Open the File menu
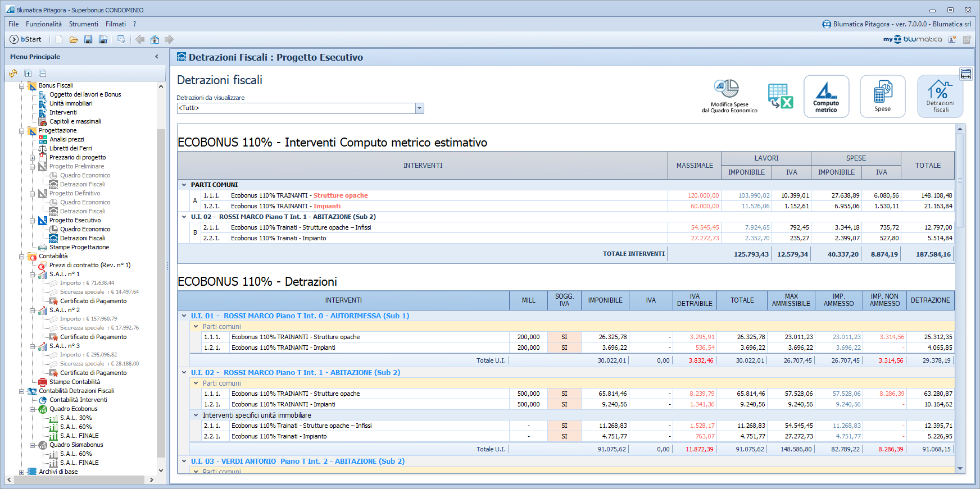This screenshot has height=489, width=980. [13, 24]
